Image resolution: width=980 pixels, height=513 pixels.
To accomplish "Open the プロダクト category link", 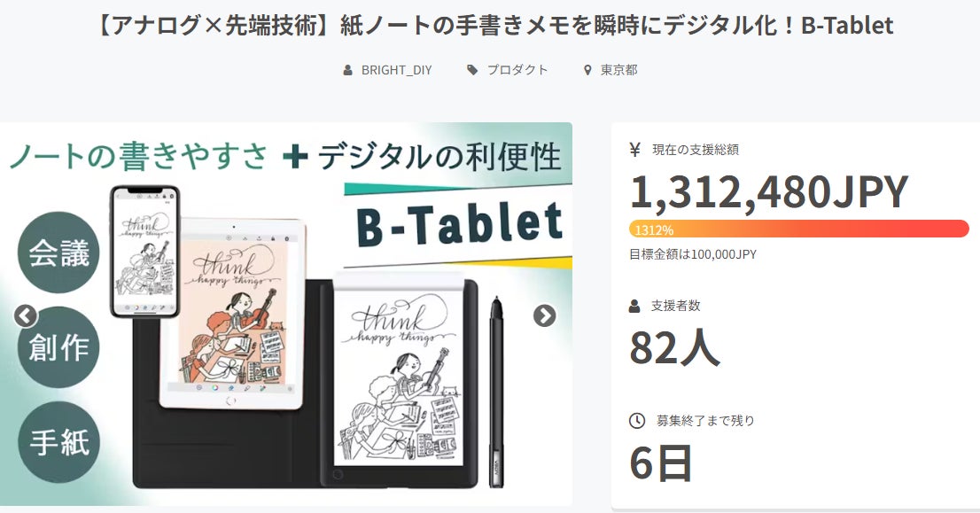I will [517, 70].
